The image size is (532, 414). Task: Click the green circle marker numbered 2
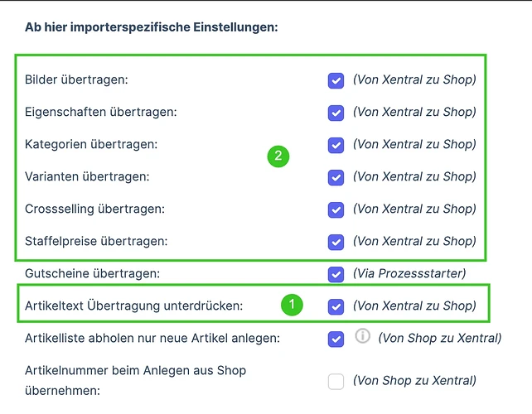tap(278, 156)
